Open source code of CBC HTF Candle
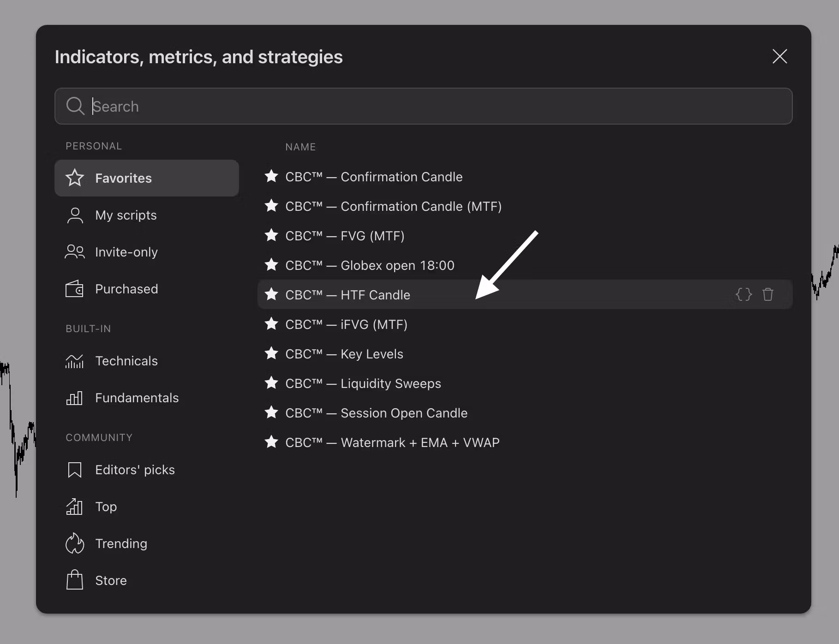 pos(743,294)
